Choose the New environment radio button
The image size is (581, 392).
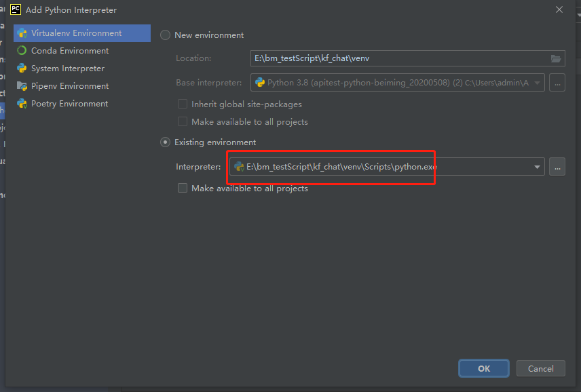tap(165, 35)
